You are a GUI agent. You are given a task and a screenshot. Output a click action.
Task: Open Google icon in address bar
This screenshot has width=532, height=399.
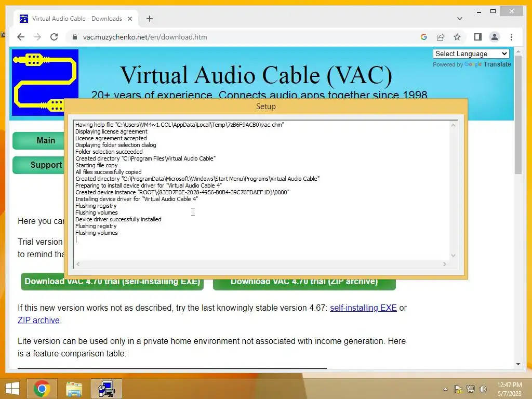click(424, 37)
